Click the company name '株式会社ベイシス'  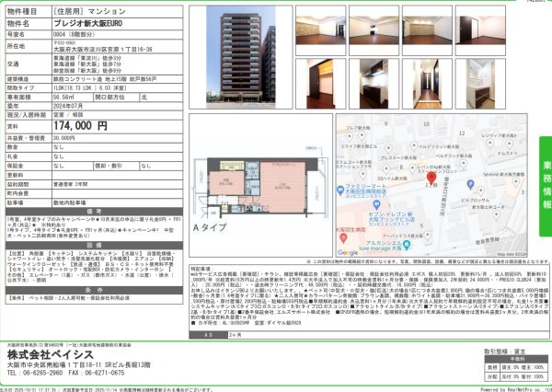(x=51, y=354)
